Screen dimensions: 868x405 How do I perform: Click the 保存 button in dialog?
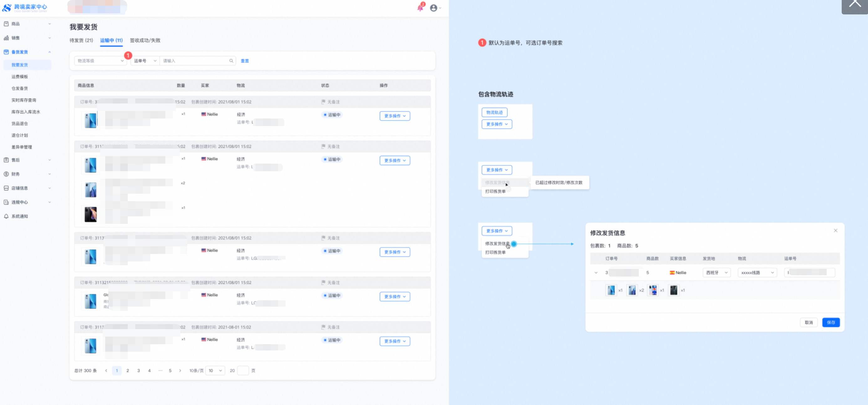[831, 322]
